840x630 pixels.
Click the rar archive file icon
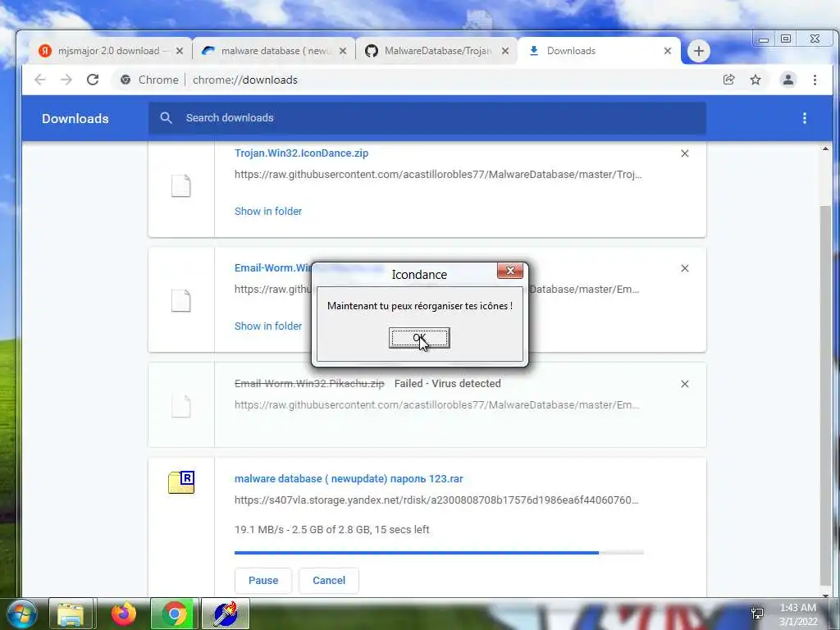pyautogui.click(x=181, y=482)
